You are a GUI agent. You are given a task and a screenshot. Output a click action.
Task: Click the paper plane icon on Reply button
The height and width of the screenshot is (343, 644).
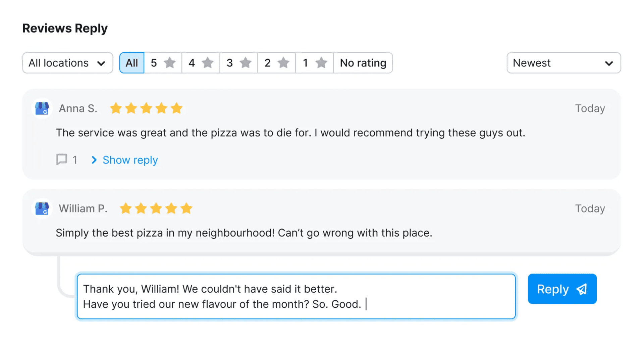pos(582,289)
